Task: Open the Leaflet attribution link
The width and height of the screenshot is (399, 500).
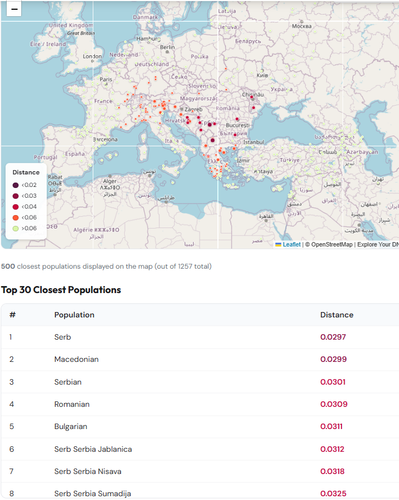Action: pos(288,245)
